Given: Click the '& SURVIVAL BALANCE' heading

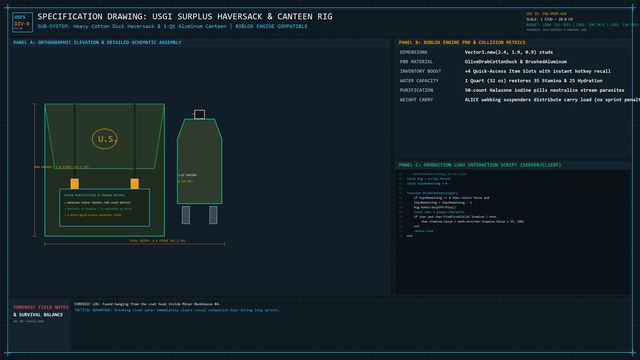Looking at the screenshot, I should click(38, 315).
